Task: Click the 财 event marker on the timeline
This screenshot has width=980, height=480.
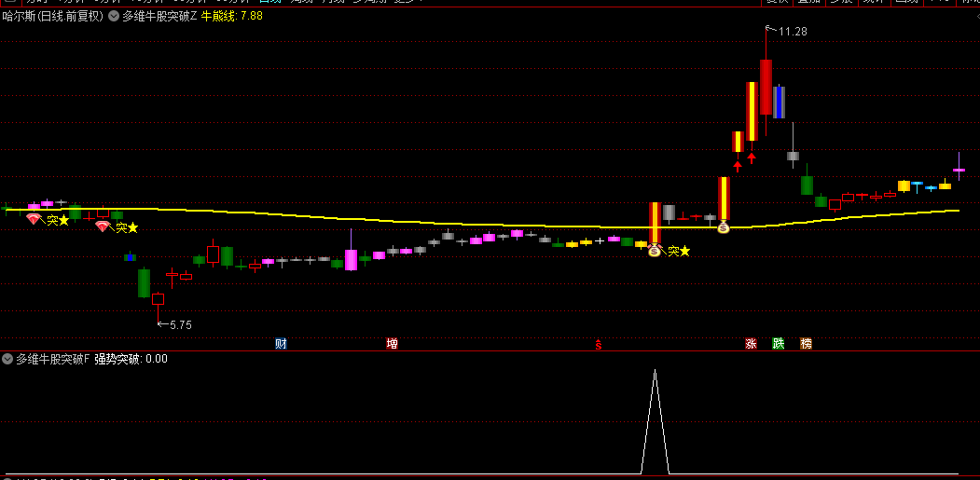Action: 282,344
